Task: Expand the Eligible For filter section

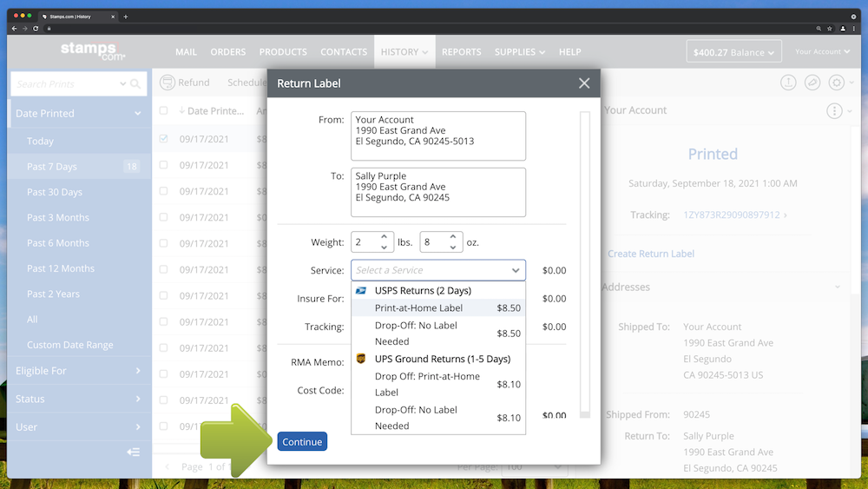Action: (76, 371)
